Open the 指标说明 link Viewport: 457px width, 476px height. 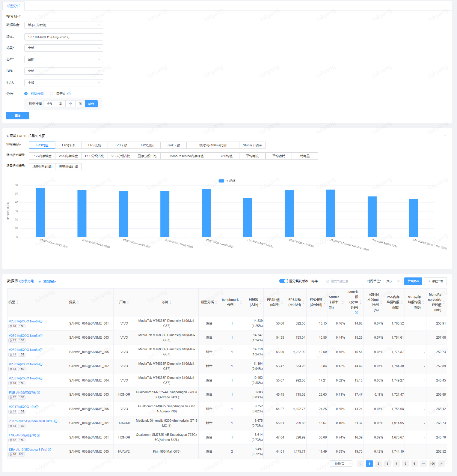pyautogui.click(x=27, y=281)
